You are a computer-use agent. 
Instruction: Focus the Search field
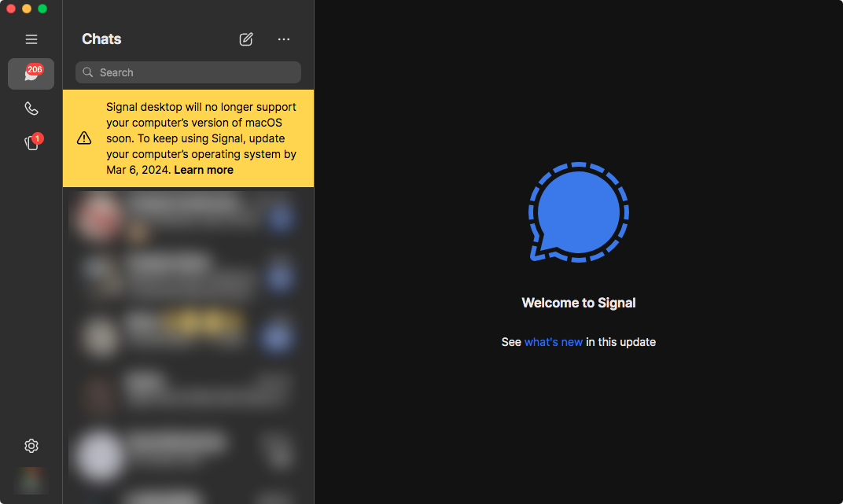tap(188, 72)
